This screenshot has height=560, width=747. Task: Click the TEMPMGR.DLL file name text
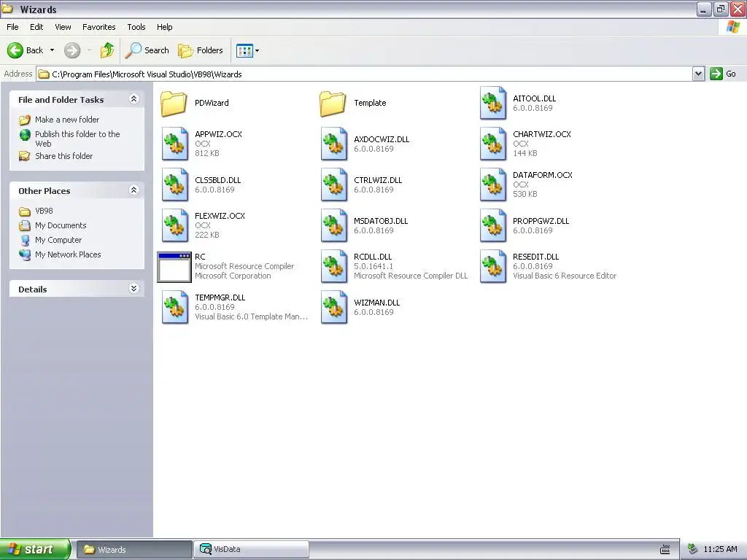coord(220,297)
